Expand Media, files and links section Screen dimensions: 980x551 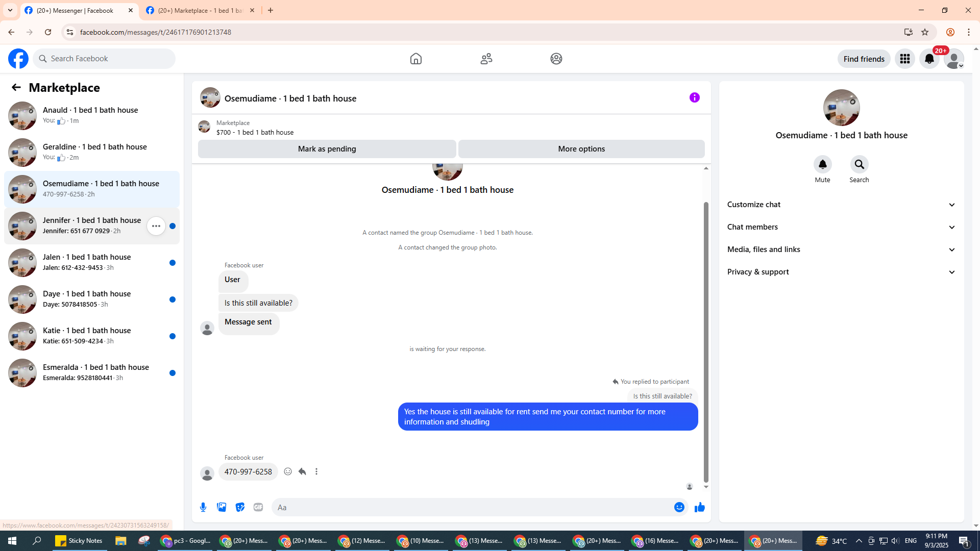click(x=841, y=249)
